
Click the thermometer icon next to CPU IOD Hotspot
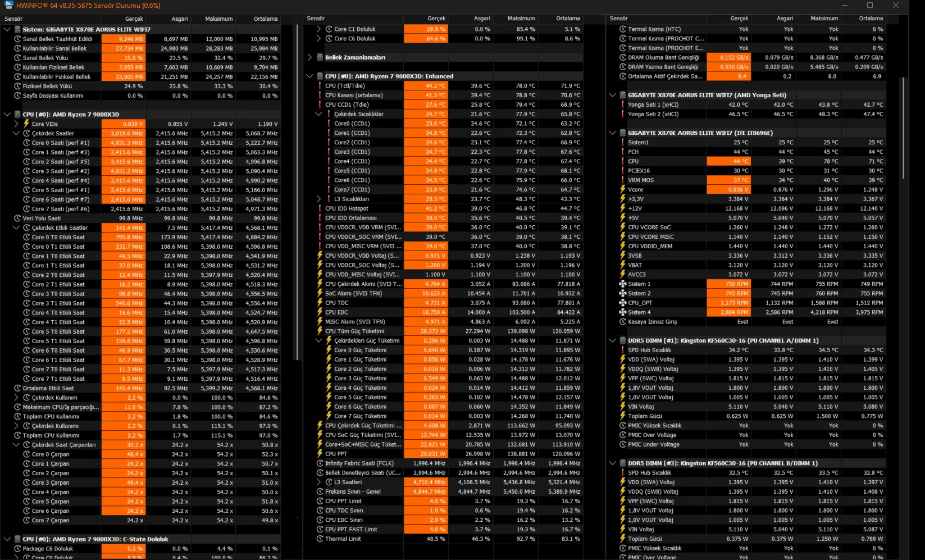(320, 208)
